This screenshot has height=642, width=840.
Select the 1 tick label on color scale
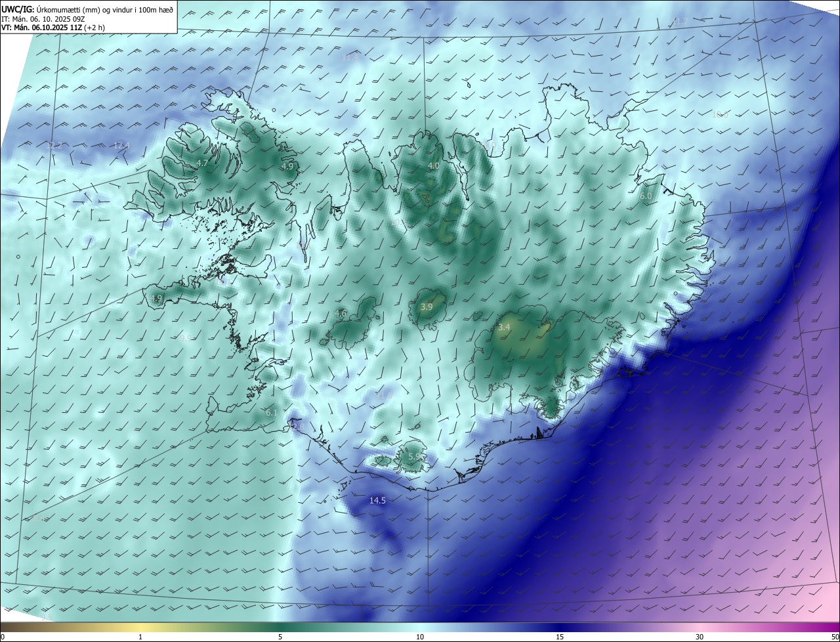coord(140,637)
